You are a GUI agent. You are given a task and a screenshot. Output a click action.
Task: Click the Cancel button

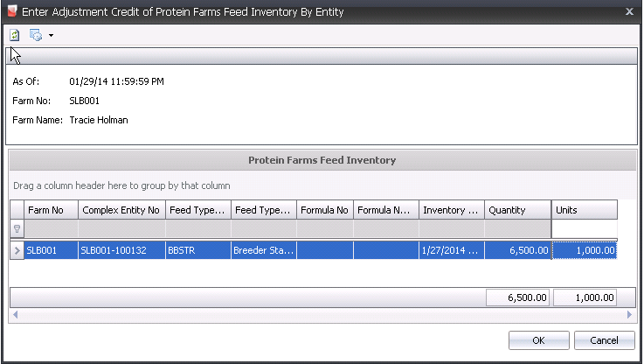(x=604, y=340)
